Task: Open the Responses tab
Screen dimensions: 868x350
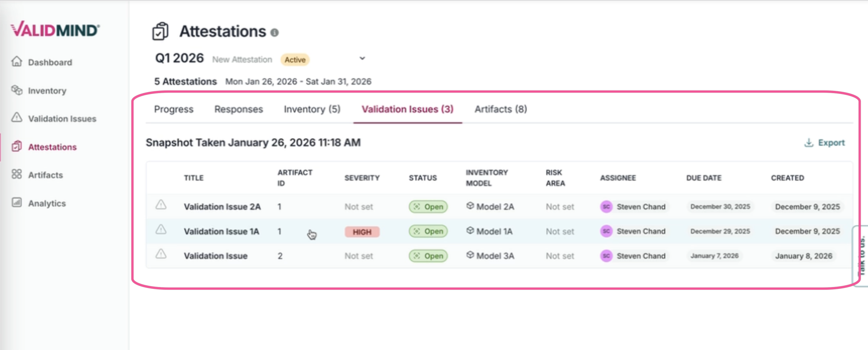Action: pos(238,109)
